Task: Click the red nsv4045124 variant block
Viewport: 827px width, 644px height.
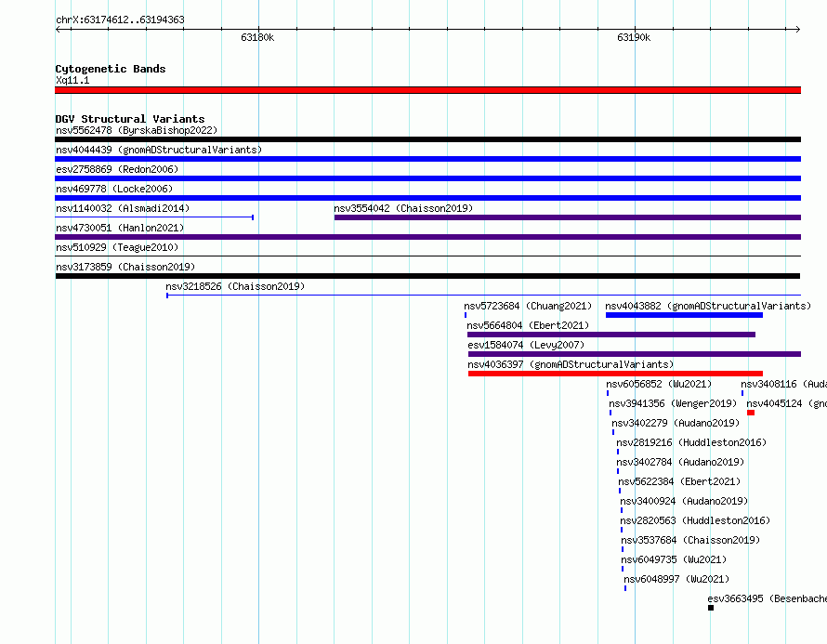Action: pos(751,413)
